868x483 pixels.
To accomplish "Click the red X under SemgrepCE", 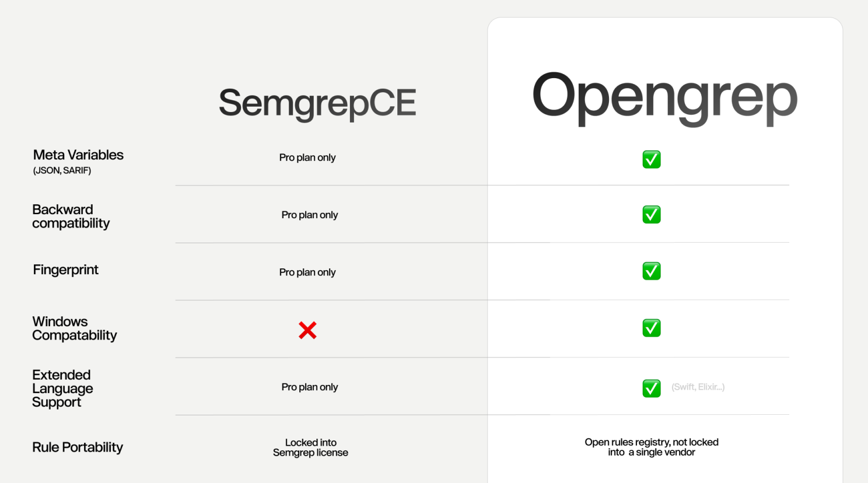I will [x=307, y=330].
